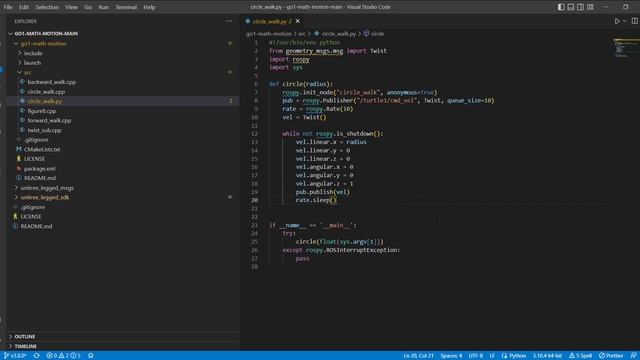This screenshot has height=360, width=640.
Task: Select the circle_walk.py editor tab
Action: (272, 21)
